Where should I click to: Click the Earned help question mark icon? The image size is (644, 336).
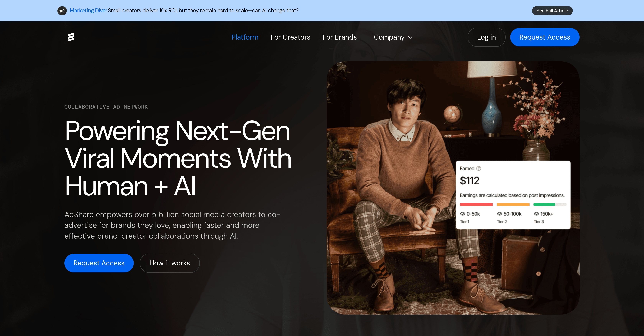point(479,168)
